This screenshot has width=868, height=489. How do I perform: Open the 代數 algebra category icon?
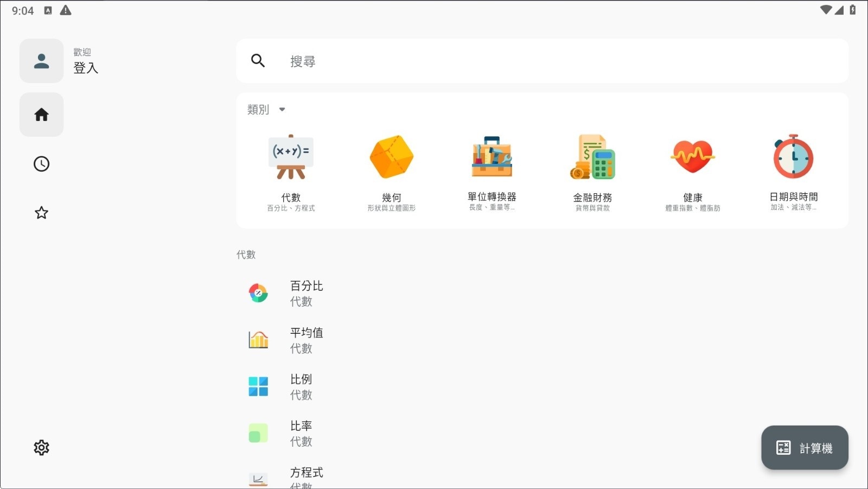point(291,157)
